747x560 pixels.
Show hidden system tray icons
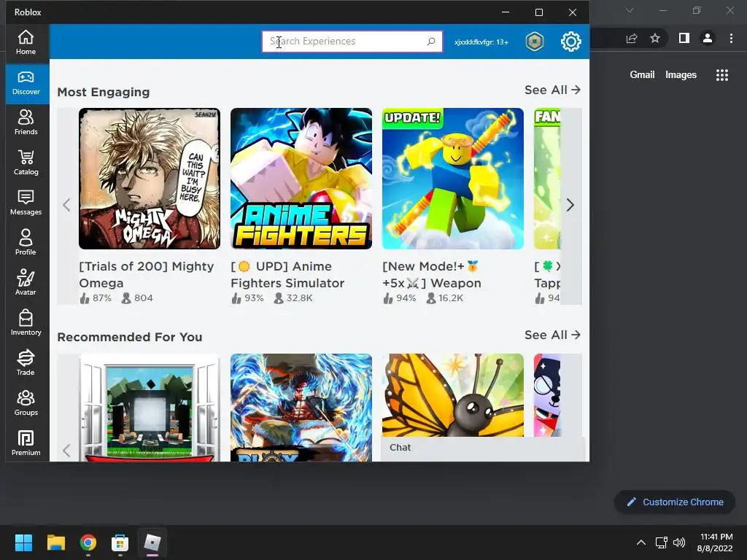point(641,542)
